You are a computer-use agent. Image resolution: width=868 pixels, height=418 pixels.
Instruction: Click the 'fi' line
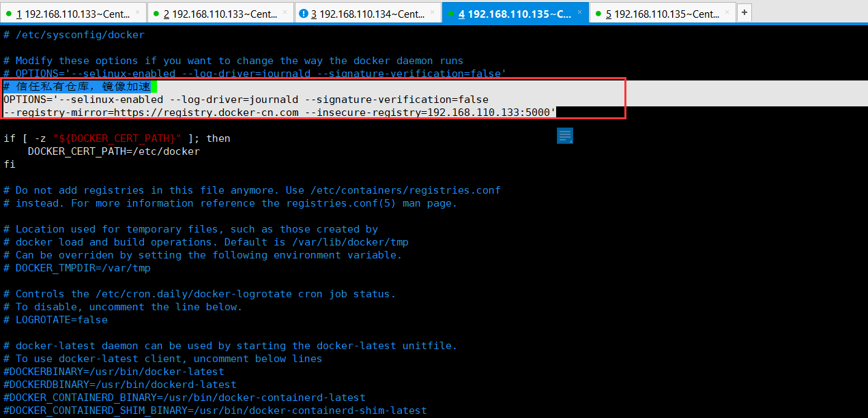pyautogui.click(x=9, y=164)
